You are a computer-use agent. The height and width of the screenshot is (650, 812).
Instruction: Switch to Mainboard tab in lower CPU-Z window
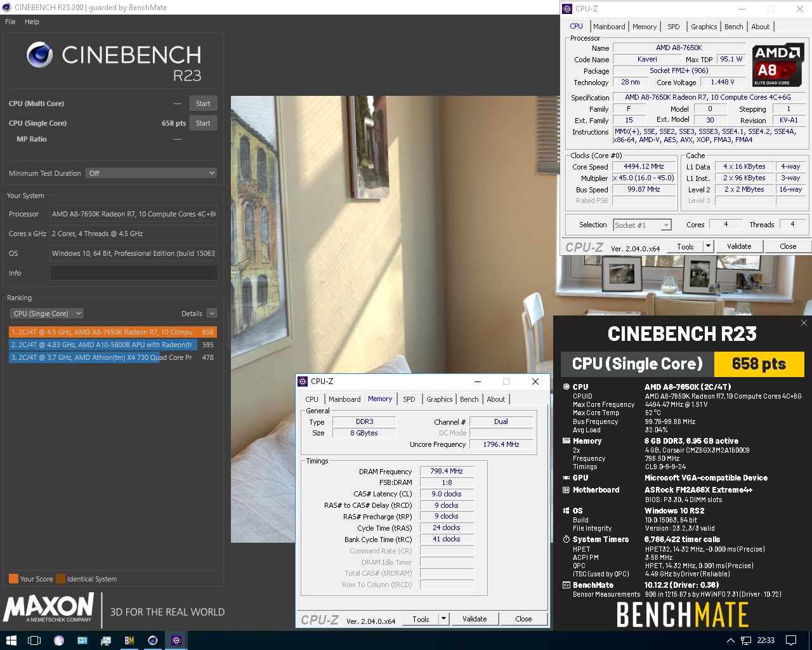pos(344,399)
